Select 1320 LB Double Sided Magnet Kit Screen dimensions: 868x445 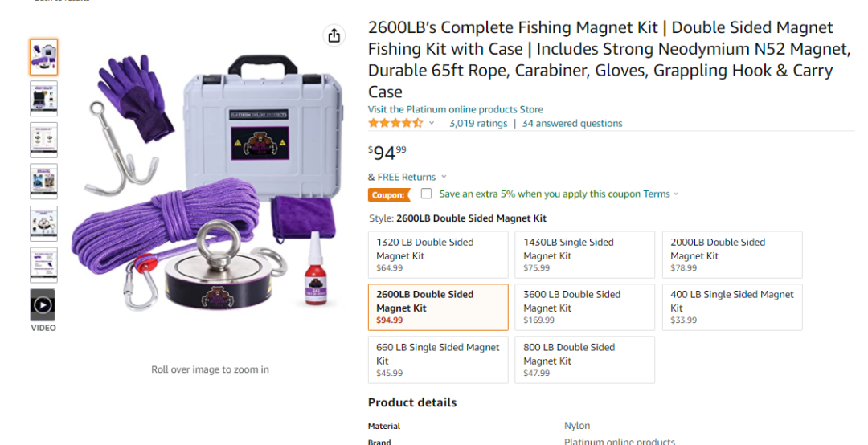click(x=438, y=255)
